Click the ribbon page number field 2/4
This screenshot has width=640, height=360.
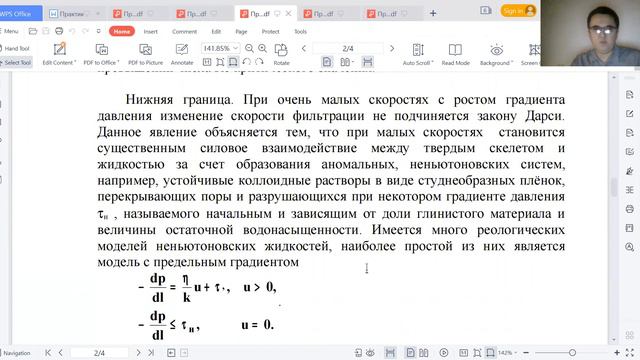pyautogui.click(x=348, y=49)
